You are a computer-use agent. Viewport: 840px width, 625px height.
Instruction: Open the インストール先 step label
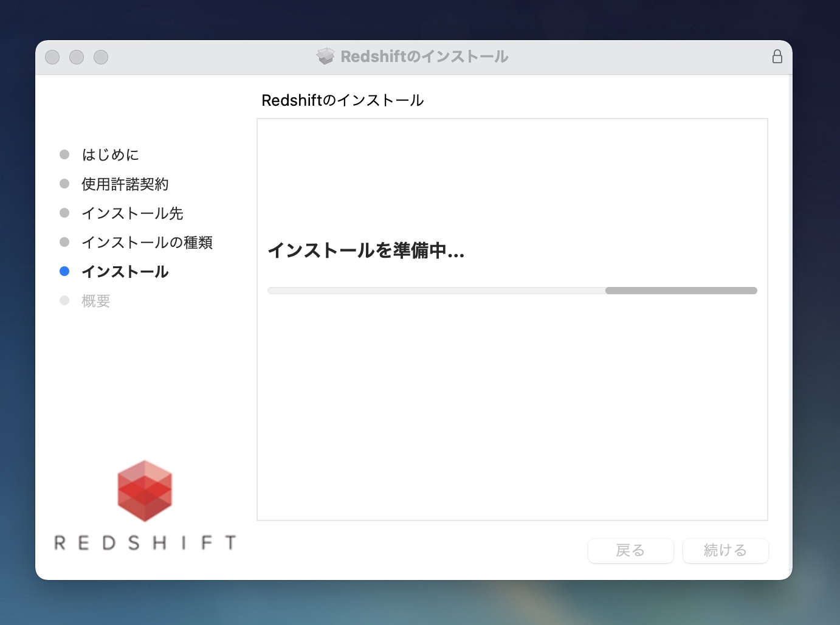[132, 213]
